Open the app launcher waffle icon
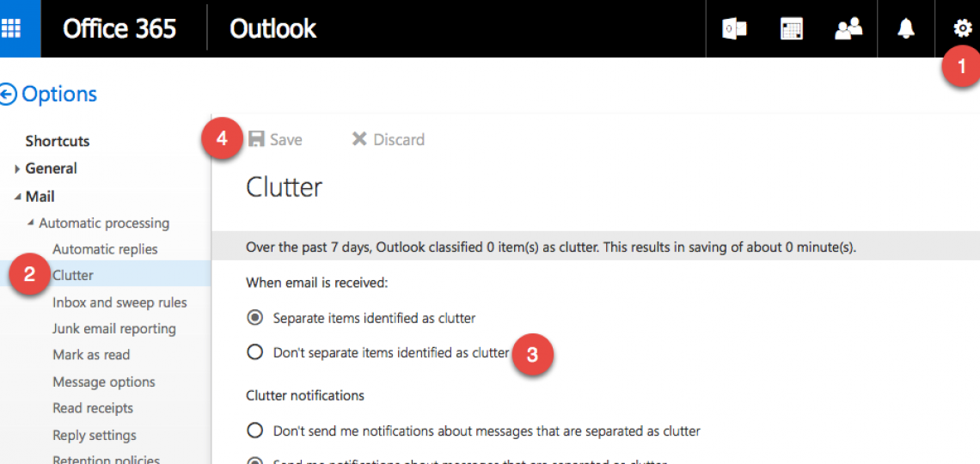Screen dimensions: 980x464 click(x=10, y=28)
